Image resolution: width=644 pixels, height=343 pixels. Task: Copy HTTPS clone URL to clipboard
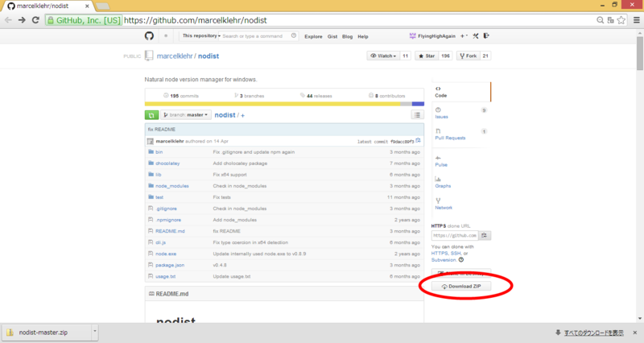pyautogui.click(x=485, y=235)
